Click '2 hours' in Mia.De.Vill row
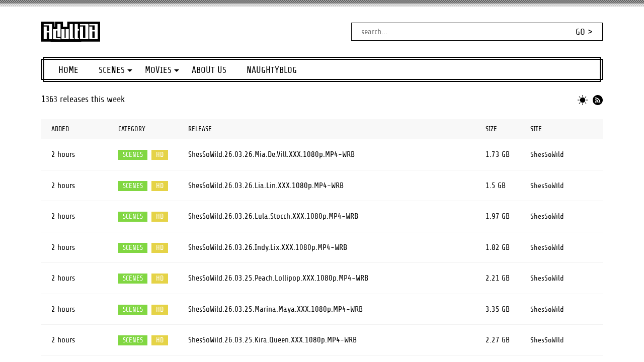This screenshot has width=644, height=362. (x=63, y=154)
